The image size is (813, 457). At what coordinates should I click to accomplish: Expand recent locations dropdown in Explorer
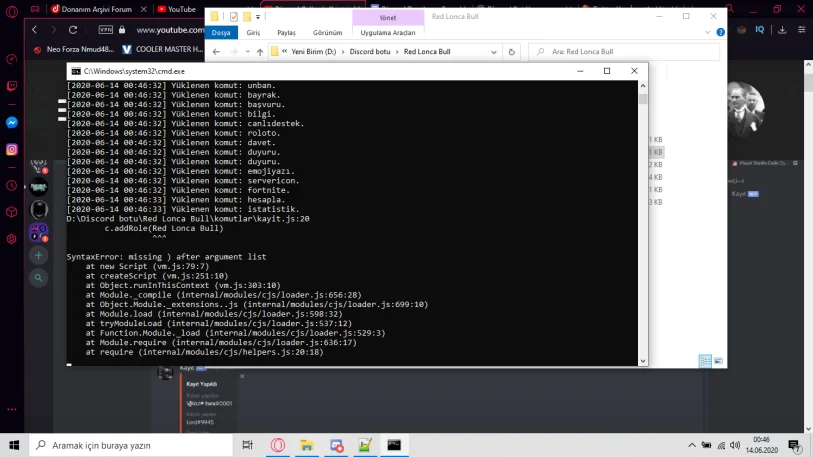[247, 52]
